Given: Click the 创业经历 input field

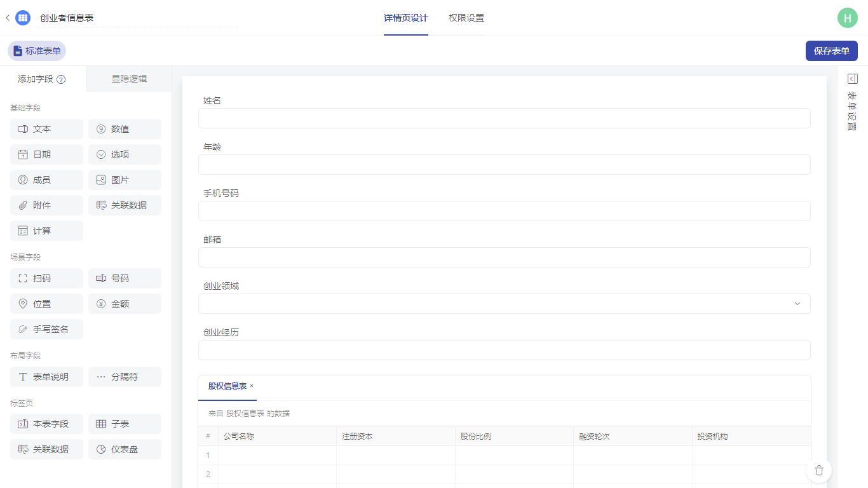Looking at the screenshot, I should 505,350.
